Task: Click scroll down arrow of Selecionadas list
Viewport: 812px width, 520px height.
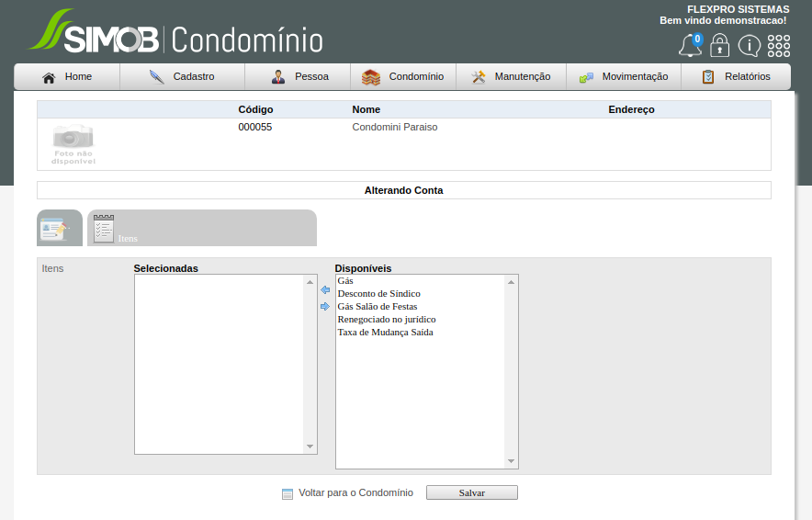Action: [310, 447]
